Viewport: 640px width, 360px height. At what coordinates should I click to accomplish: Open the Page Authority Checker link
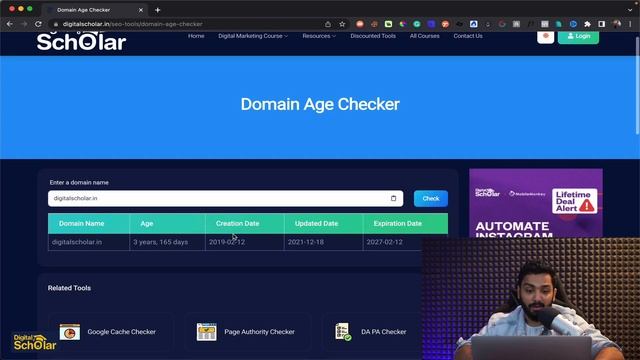(x=259, y=332)
